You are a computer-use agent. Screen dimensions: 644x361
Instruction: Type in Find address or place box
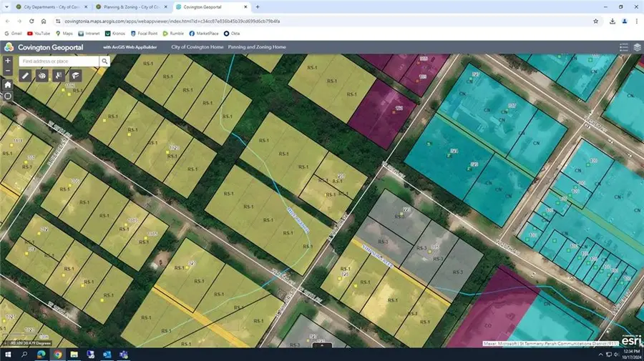(x=59, y=61)
